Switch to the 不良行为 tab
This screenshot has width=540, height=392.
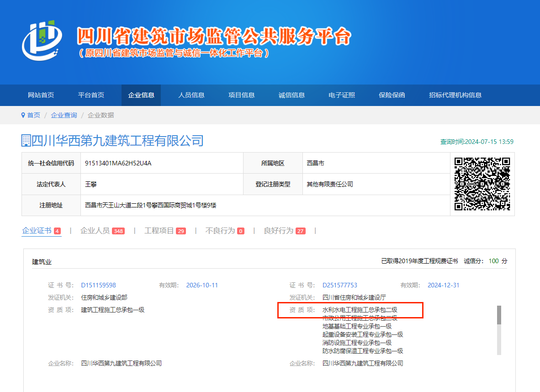(x=225, y=231)
